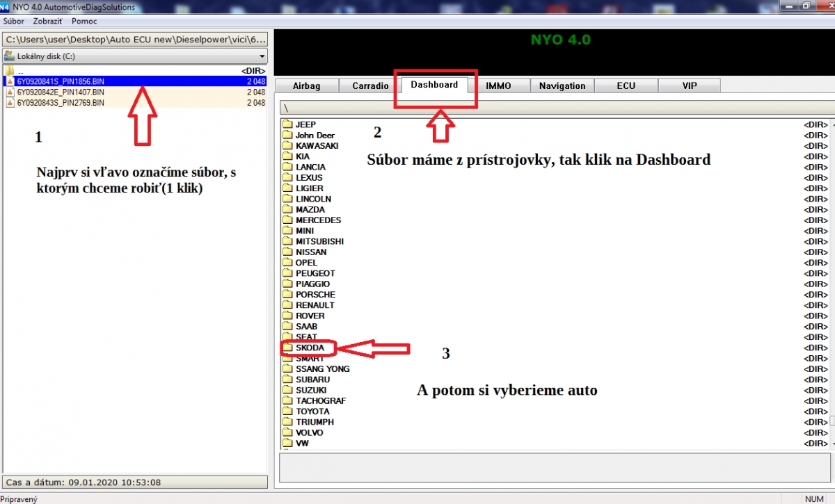
Task: Open the Pomoc menu
Action: pos(84,21)
